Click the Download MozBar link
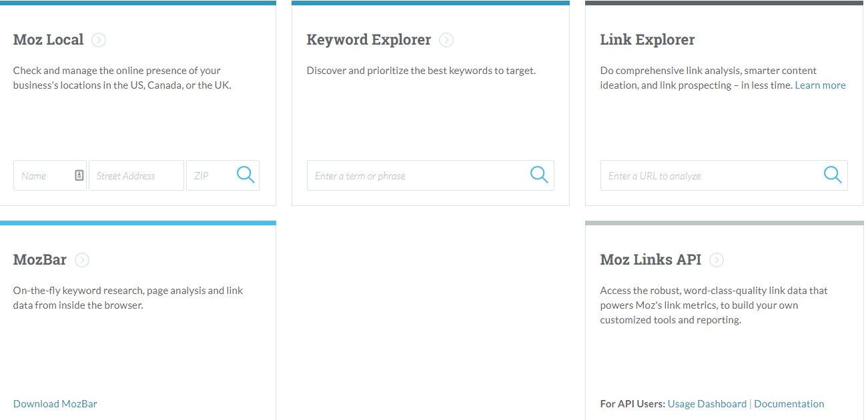Screen dimensions: 868x420 tap(55, 403)
